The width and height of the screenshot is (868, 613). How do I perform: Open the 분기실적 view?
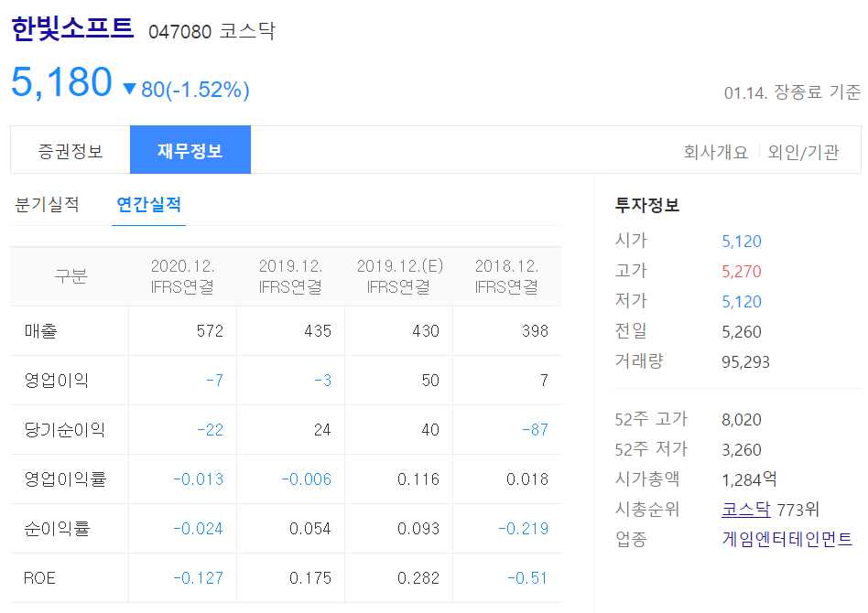click(48, 205)
